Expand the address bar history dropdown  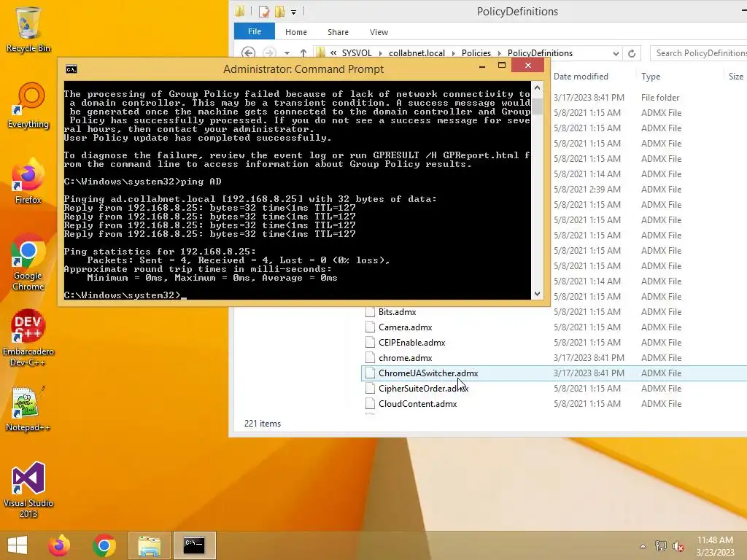(x=616, y=53)
